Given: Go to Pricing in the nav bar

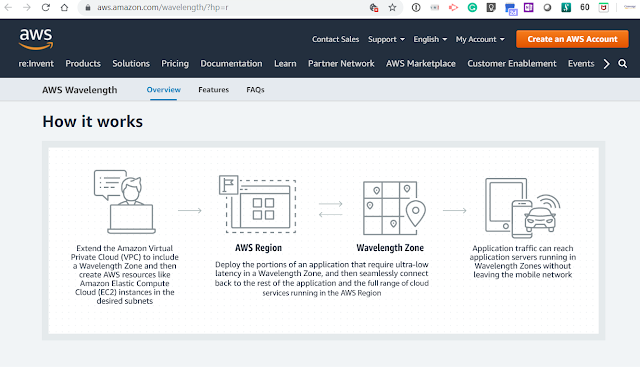Looking at the screenshot, I should click(x=175, y=63).
